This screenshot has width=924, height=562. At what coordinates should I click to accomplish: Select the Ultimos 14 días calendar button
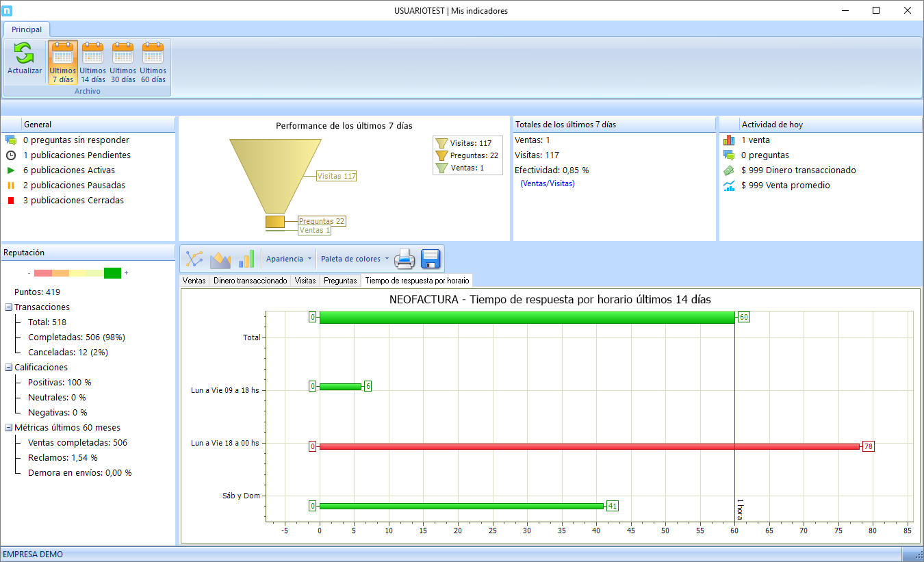92,62
